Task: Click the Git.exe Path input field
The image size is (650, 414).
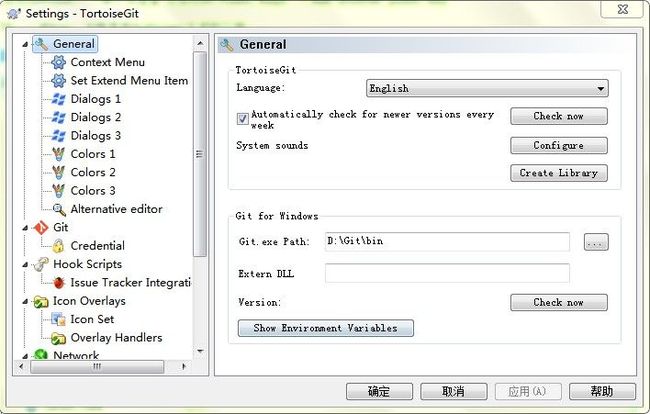Action: coord(447,242)
